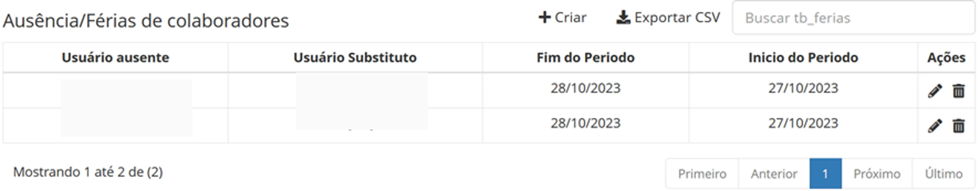The height and width of the screenshot is (191, 980).
Task: Click the pencil edit icon in first row
Action: (x=935, y=91)
